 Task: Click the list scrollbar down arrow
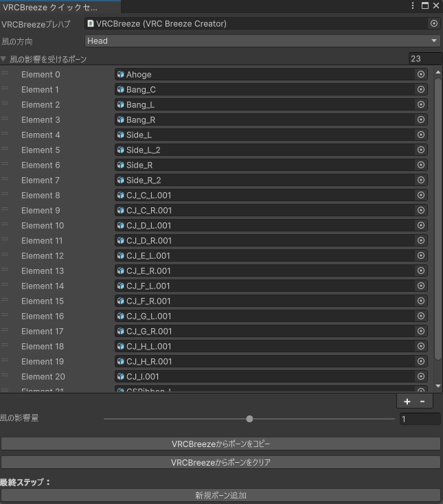click(438, 386)
